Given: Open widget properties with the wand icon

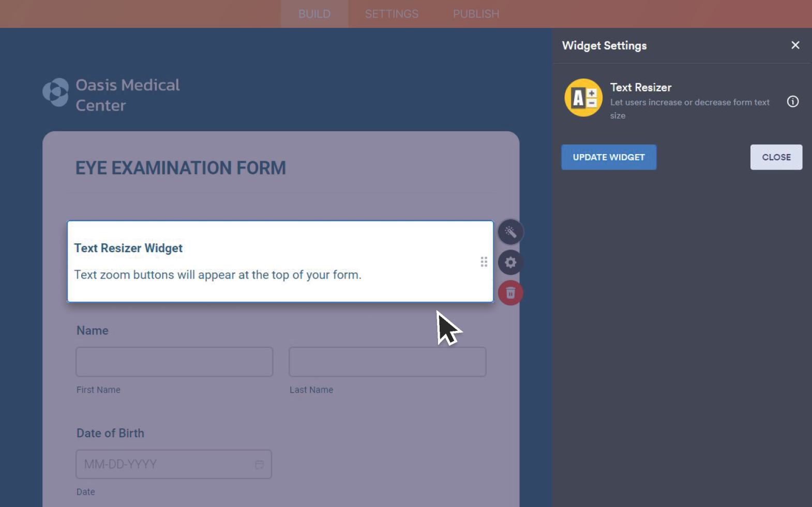Looking at the screenshot, I should (x=510, y=232).
